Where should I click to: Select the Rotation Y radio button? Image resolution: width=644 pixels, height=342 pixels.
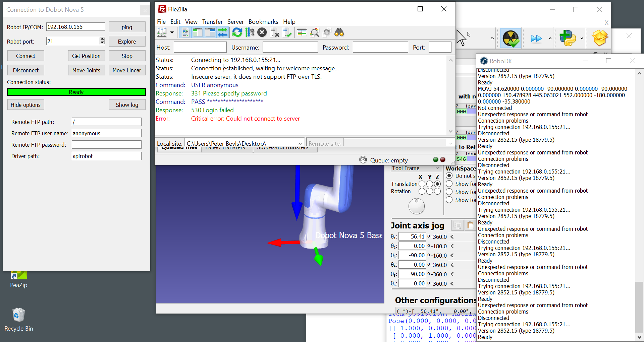pos(430,191)
